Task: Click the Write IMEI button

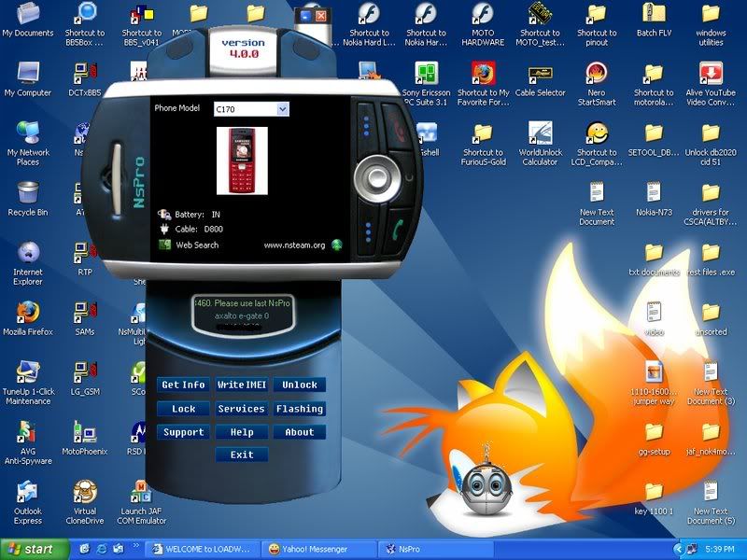Action: (242, 385)
